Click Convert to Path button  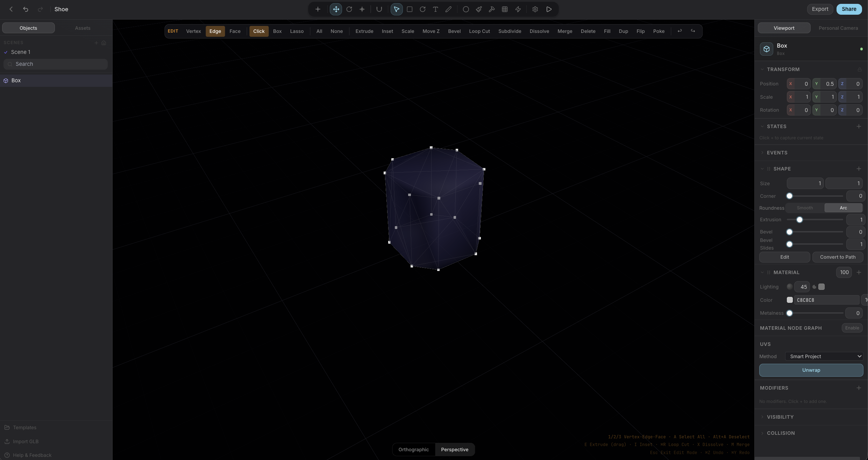(837, 257)
